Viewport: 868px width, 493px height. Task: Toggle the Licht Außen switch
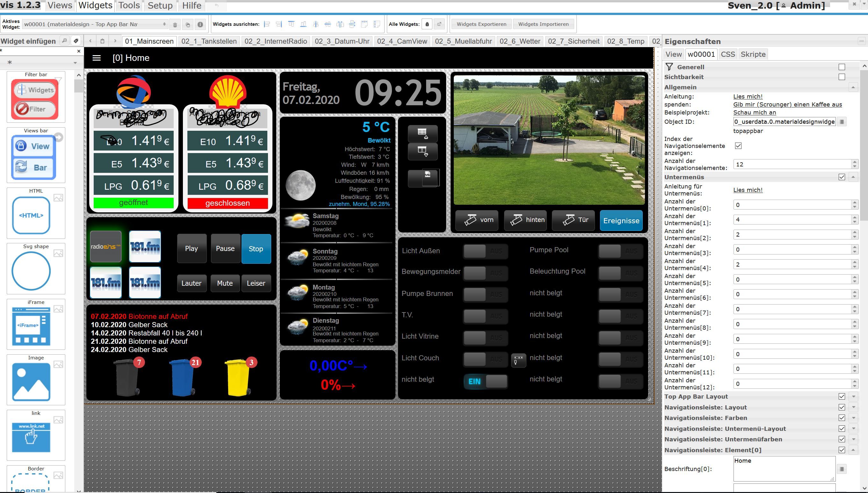[485, 251]
